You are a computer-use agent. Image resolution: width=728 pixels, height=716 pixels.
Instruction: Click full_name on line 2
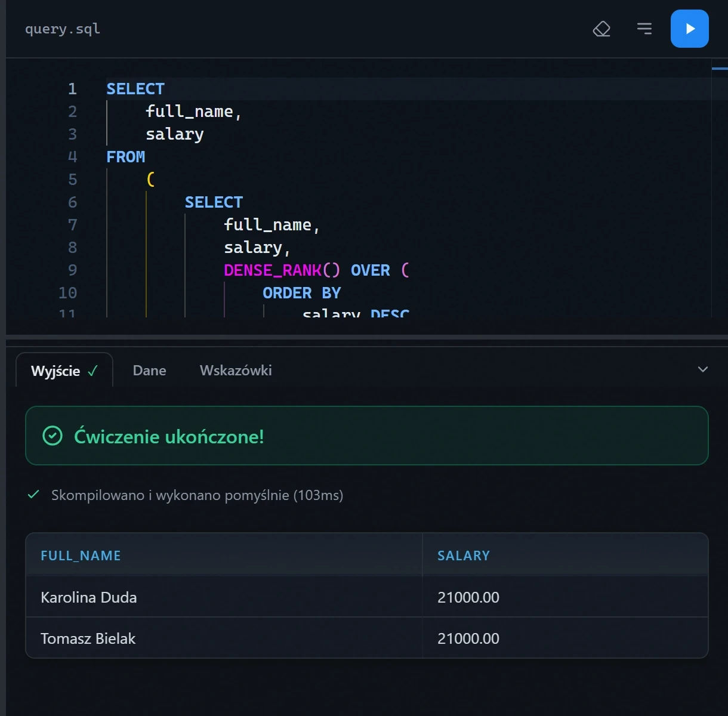click(x=189, y=112)
